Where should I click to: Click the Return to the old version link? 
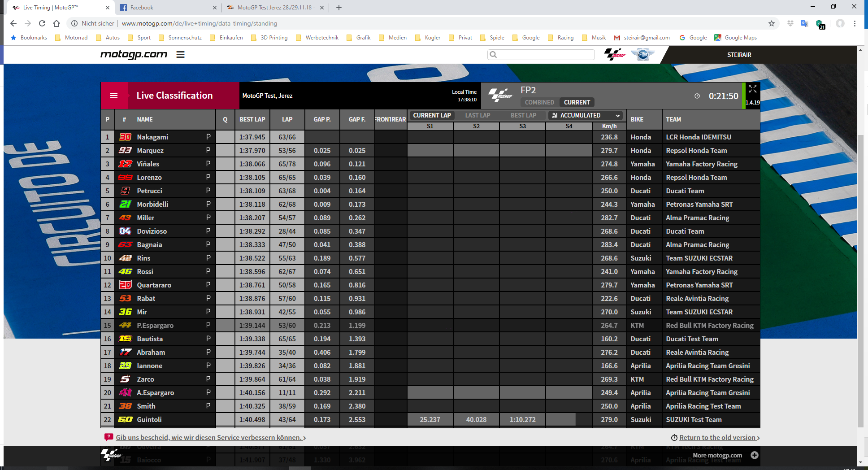click(x=717, y=438)
